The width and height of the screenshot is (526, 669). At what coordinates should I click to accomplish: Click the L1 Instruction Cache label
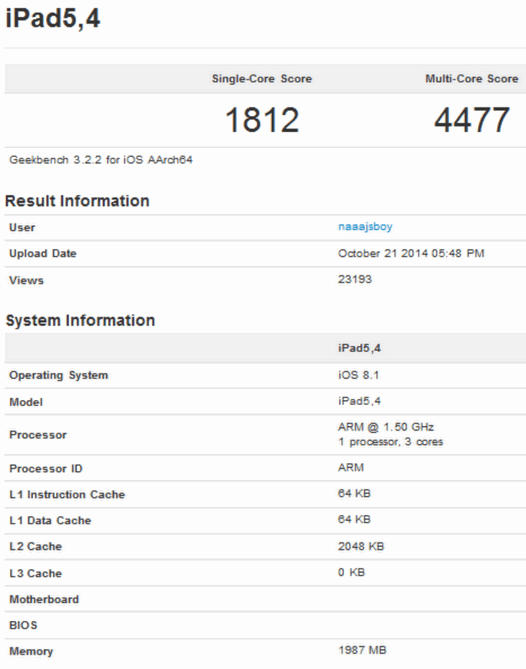pos(67,494)
